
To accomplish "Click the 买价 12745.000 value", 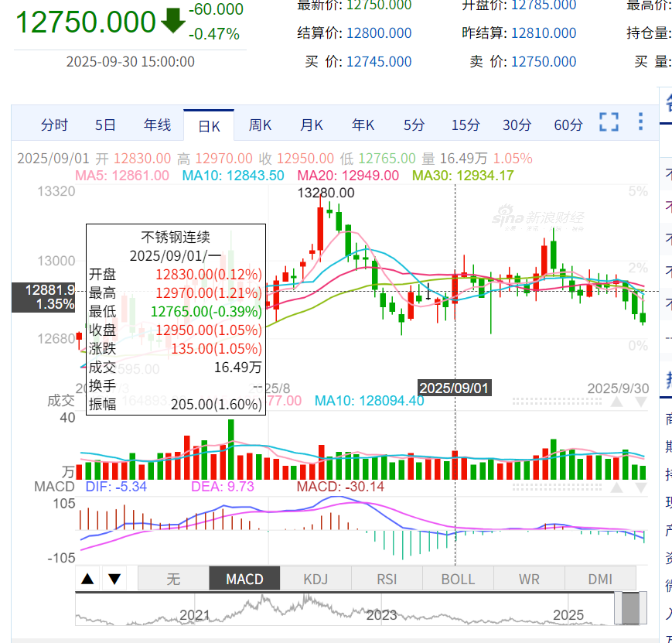I will point(379,62).
